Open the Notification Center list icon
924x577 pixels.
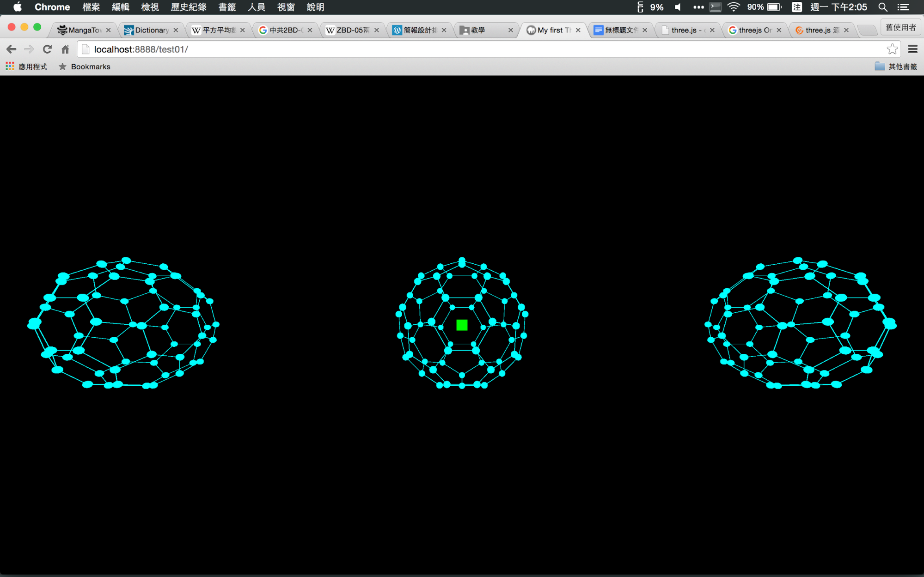[904, 7]
